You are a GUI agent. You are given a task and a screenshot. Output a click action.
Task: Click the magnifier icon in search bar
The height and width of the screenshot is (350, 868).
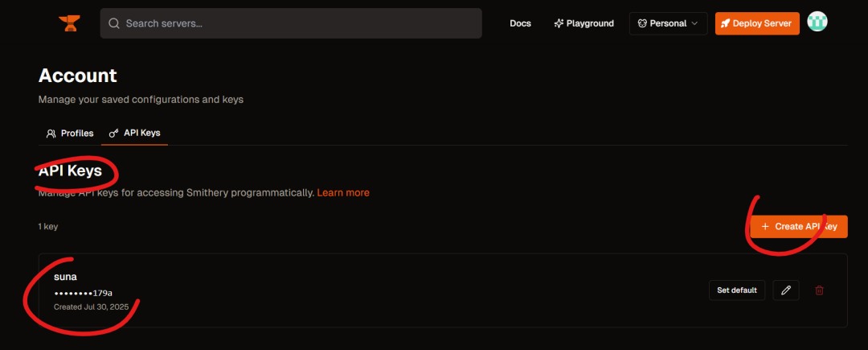(x=114, y=23)
